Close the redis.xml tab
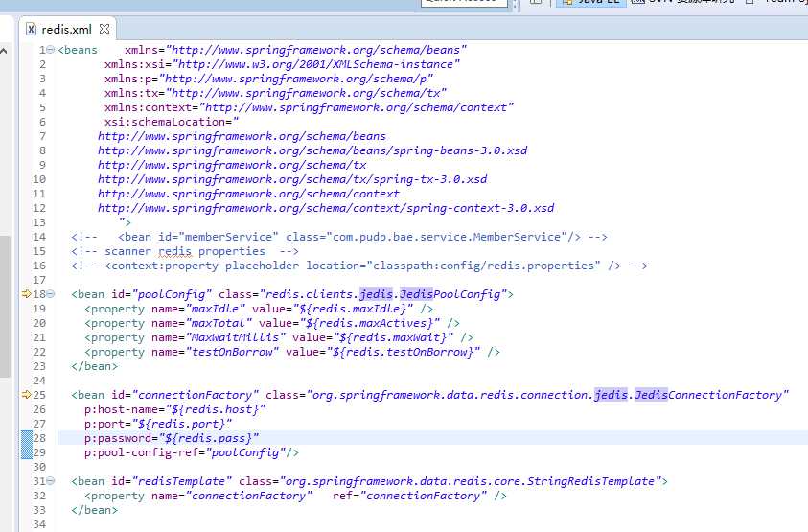The image size is (808, 532). (104, 29)
